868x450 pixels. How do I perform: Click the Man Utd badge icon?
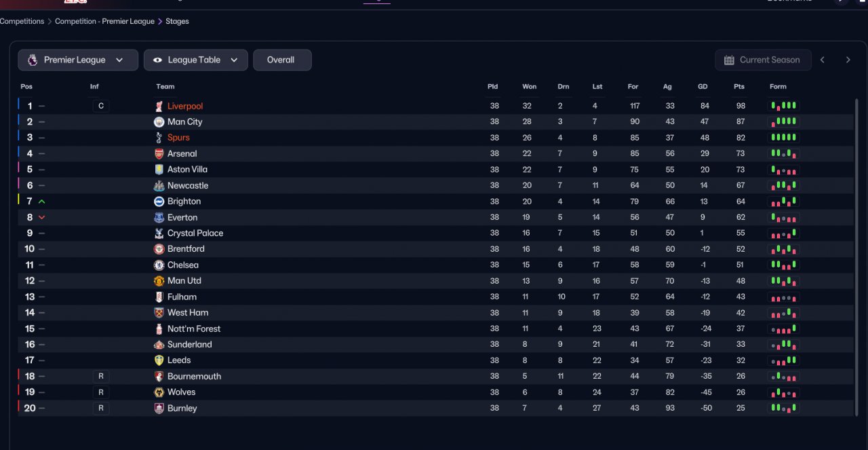159,281
